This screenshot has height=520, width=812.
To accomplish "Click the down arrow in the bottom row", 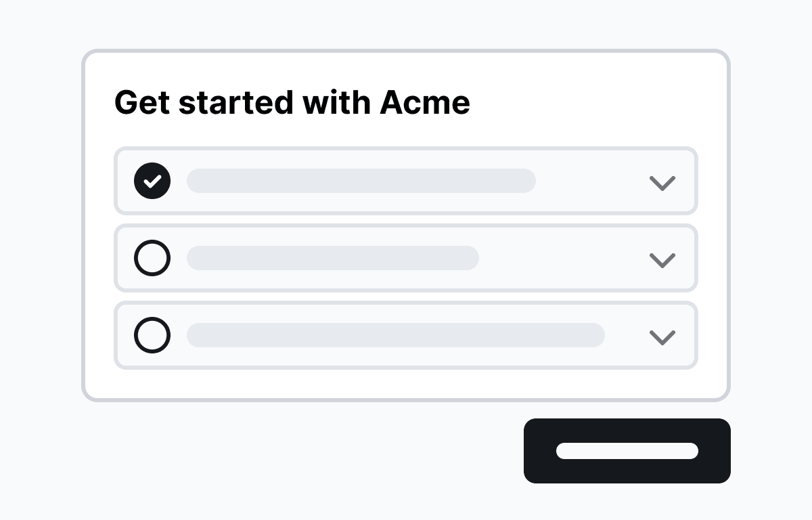I will [x=662, y=337].
